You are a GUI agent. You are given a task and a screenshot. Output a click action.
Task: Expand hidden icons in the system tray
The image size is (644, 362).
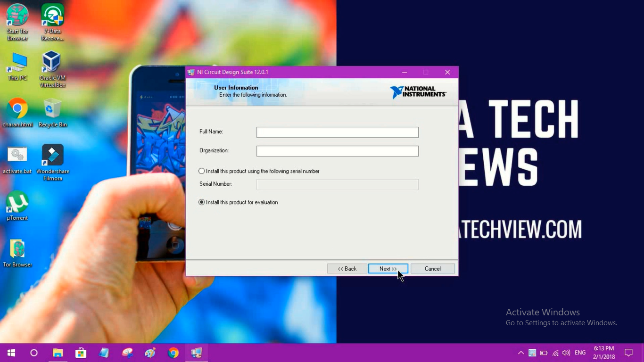(x=520, y=353)
